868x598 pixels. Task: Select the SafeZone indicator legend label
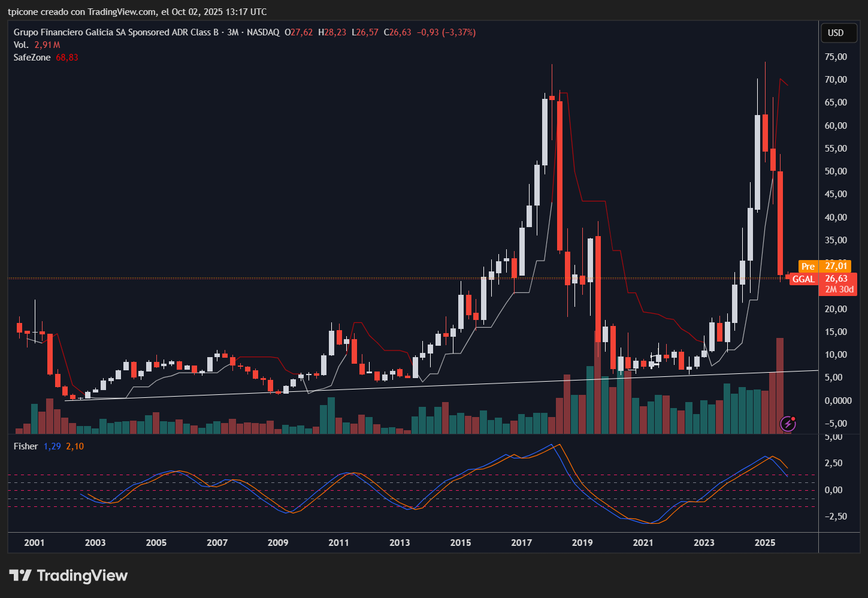[32, 58]
